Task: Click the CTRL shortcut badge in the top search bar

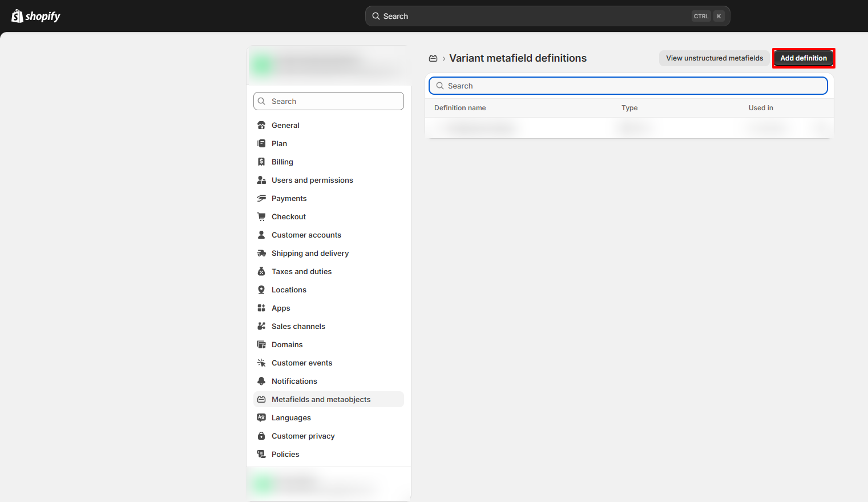Action: click(701, 16)
